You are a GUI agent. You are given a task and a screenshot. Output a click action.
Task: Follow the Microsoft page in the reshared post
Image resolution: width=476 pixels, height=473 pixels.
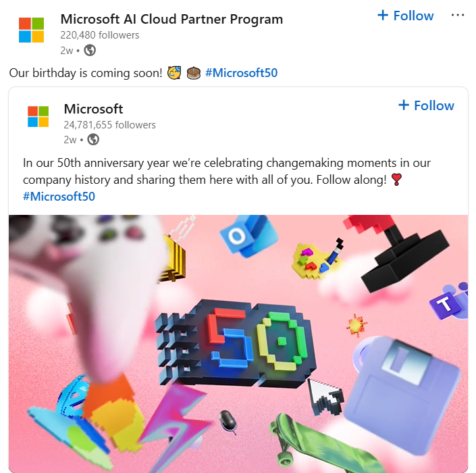pyautogui.click(x=426, y=105)
